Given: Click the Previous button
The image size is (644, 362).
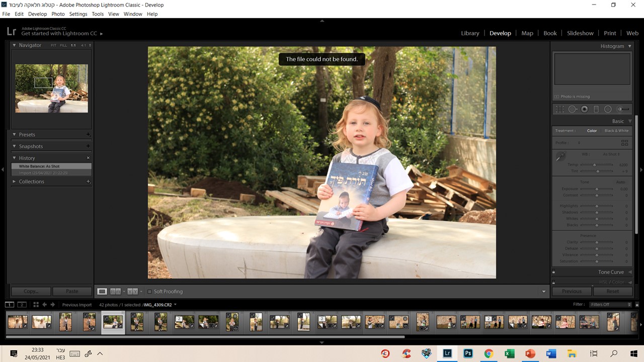Looking at the screenshot, I should [x=572, y=291].
